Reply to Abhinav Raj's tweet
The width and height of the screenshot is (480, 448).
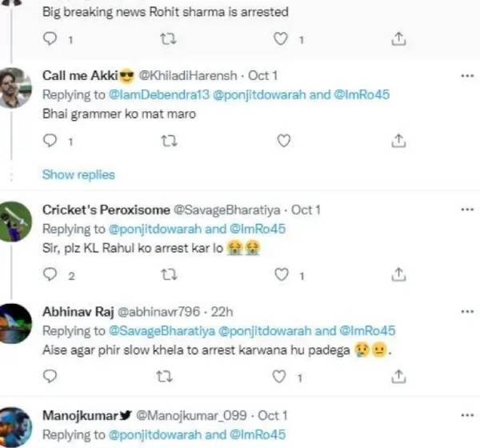point(50,376)
